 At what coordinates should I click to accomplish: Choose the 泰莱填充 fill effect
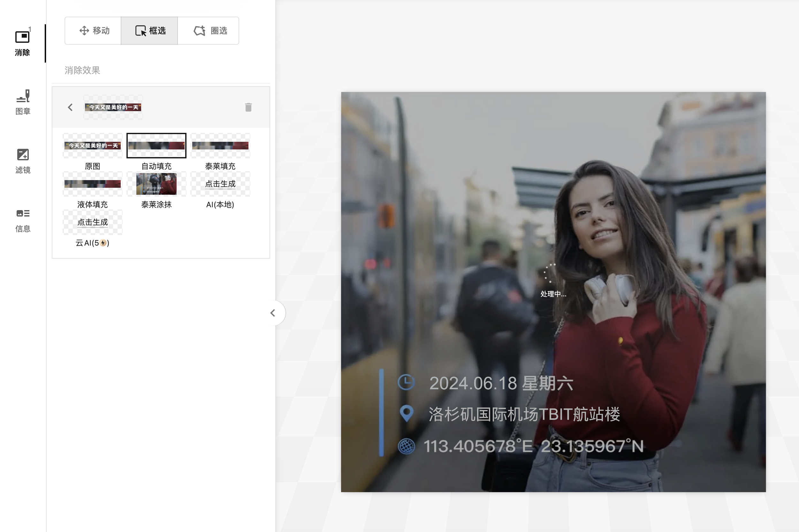tap(220, 146)
